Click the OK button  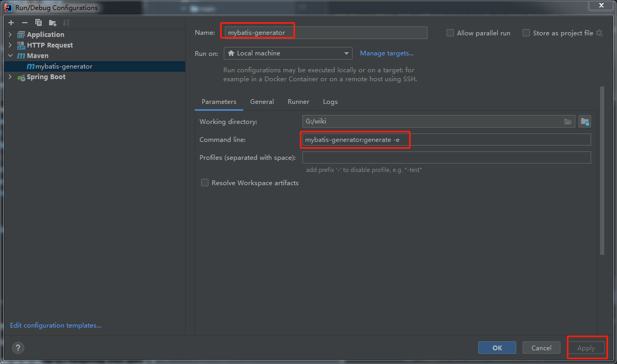[497, 348]
